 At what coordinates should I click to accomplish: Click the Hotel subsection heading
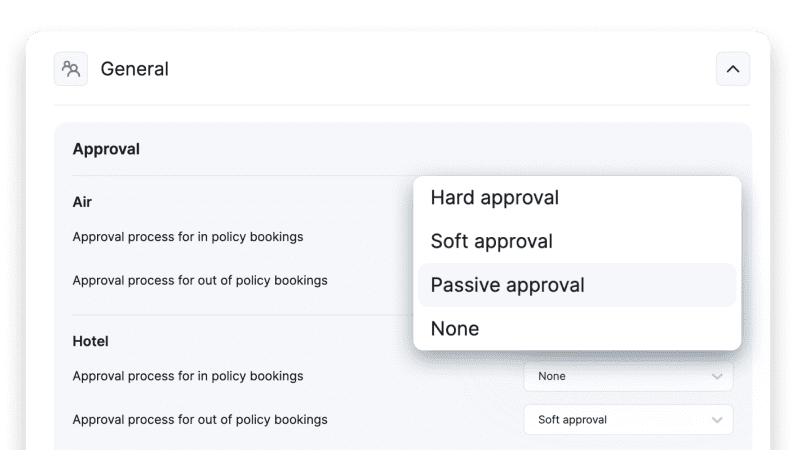pos(90,341)
